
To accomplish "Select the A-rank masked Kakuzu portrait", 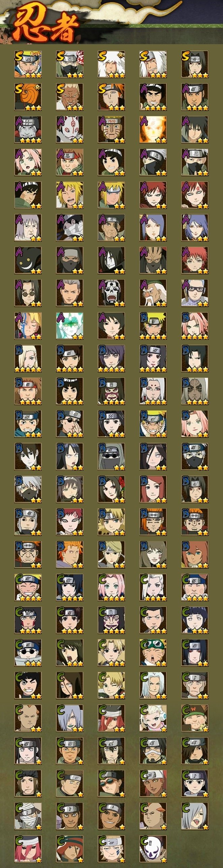I will coord(70,261).
